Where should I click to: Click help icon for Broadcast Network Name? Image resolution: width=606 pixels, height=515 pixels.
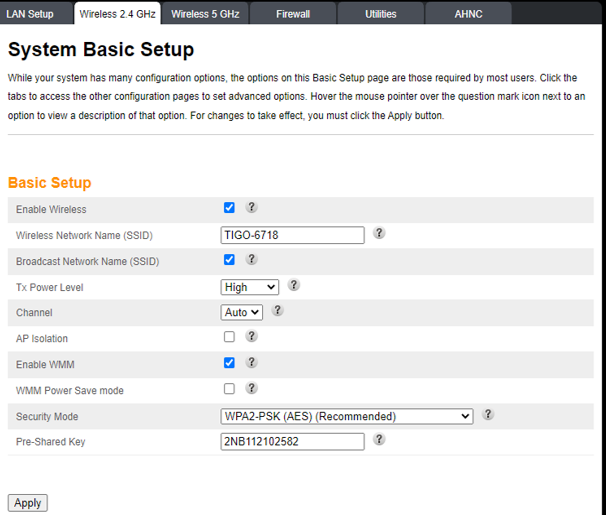(251, 259)
